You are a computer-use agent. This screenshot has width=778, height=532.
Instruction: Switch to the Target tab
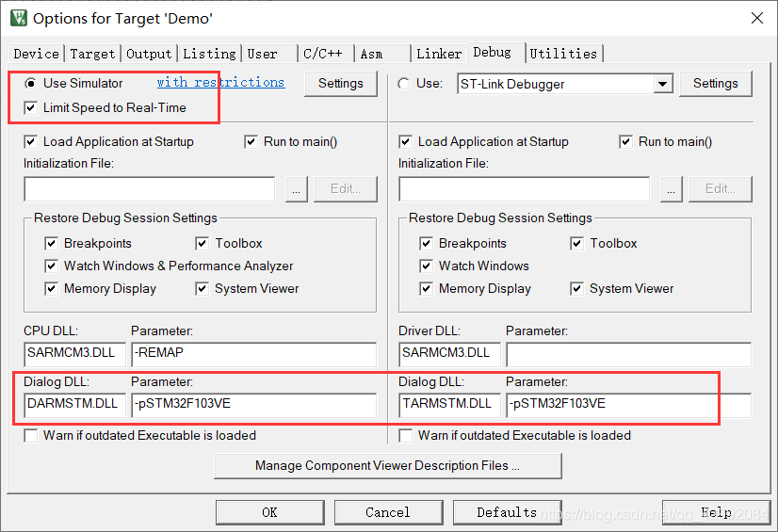tap(93, 54)
